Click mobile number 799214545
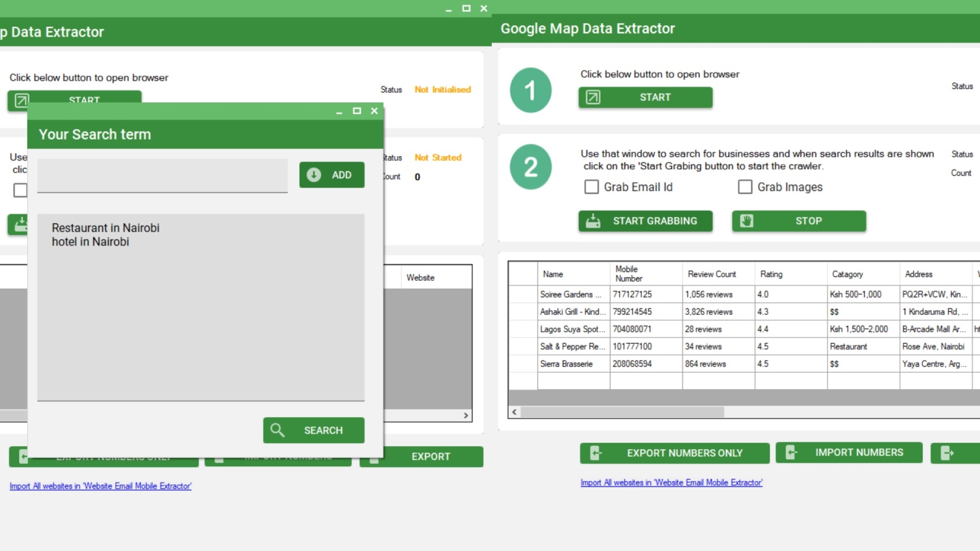 [x=646, y=311]
